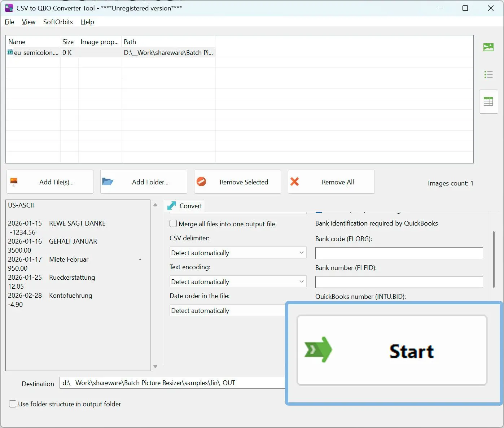This screenshot has width=504, height=428.
Task: Click the down arrow beside the preview pane
Action: click(155, 366)
